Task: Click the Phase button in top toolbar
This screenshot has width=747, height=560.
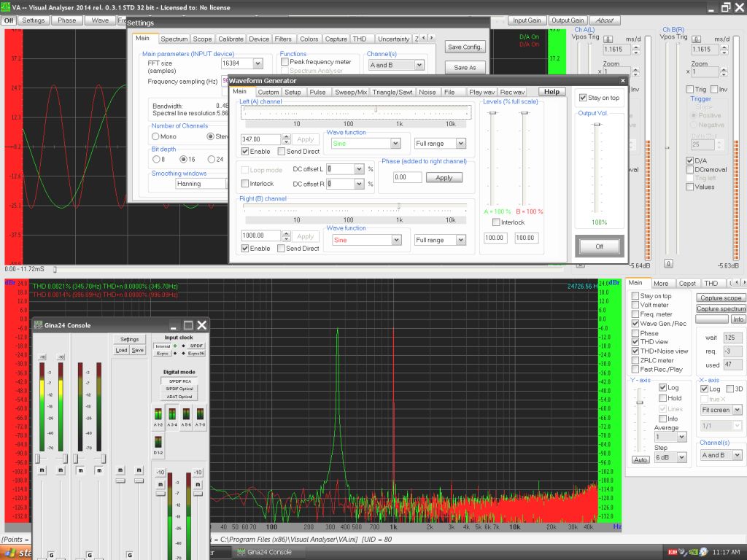Action: [66, 20]
